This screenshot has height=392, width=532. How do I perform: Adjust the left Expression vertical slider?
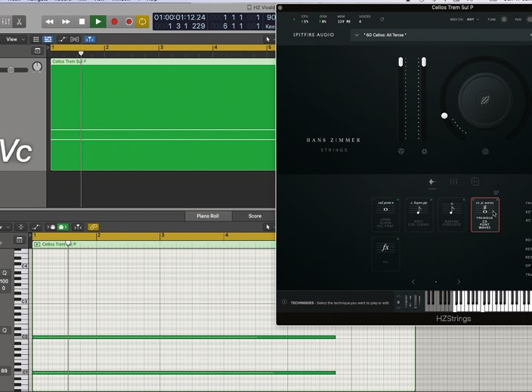click(x=401, y=62)
